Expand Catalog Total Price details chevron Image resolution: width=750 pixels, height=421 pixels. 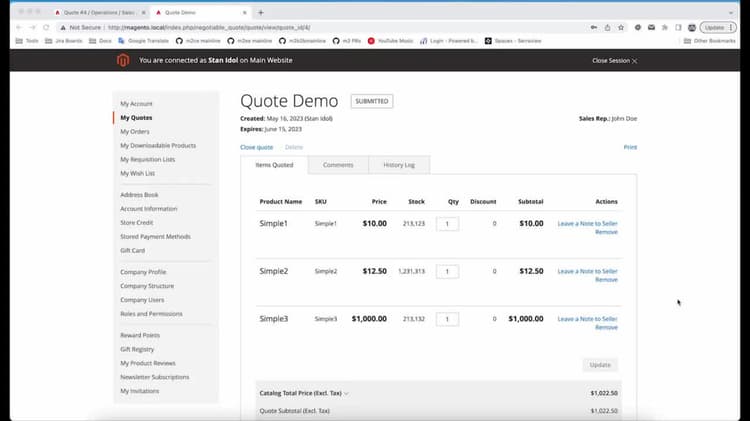pyautogui.click(x=346, y=393)
